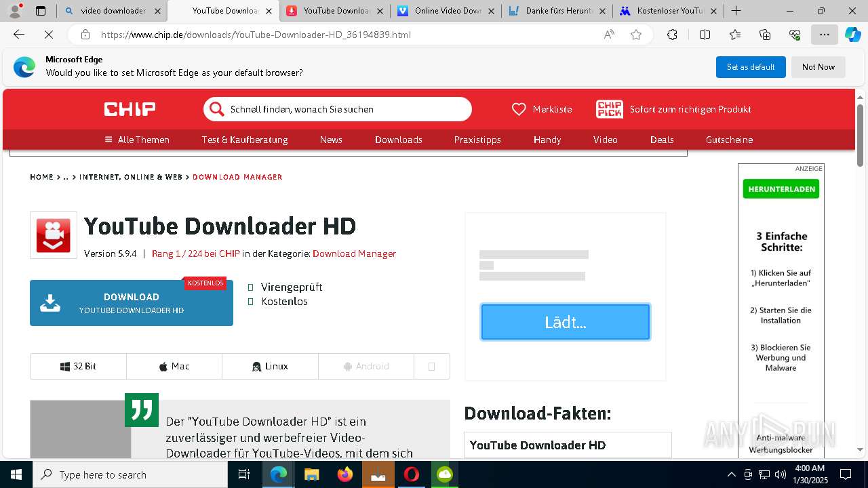This screenshot has width=868, height=488.
Task: Open Windows Start menu
Action: click(x=16, y=474)
